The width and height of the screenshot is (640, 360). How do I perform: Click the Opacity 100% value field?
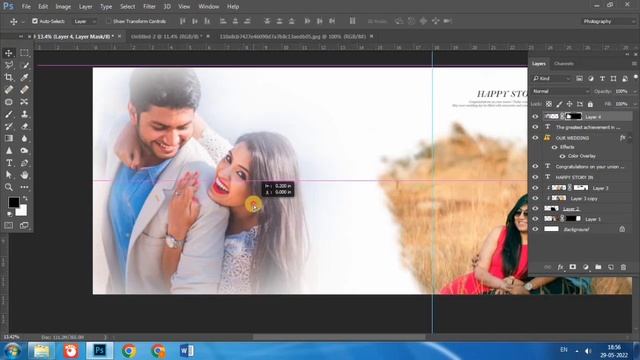[x=622, y=91]
